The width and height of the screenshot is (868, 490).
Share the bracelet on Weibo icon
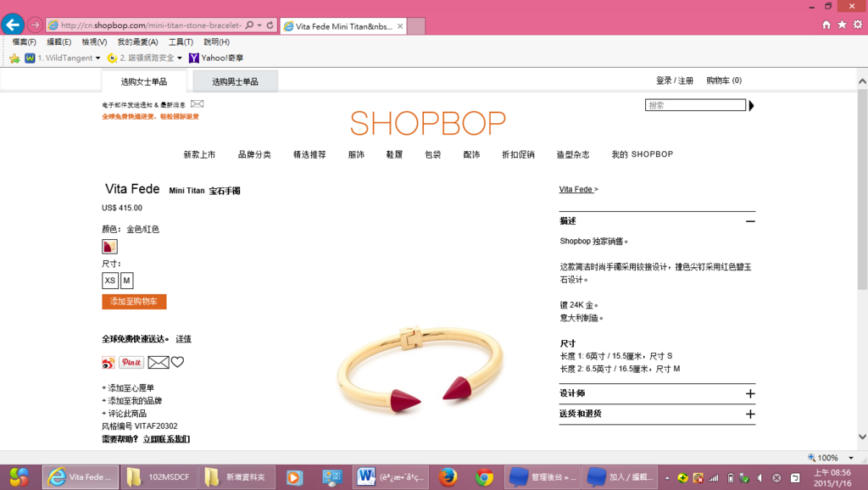click(108, 363)
